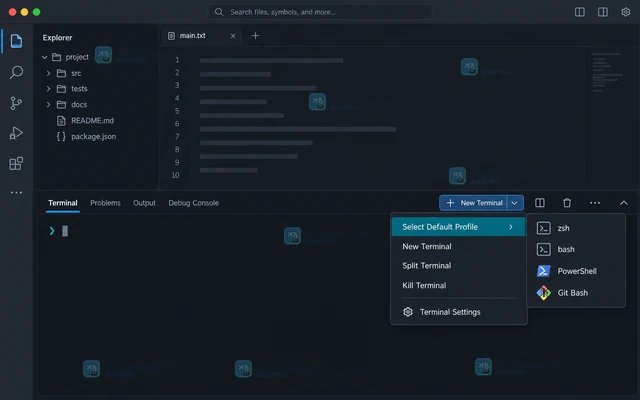Focus the Search files, symbols field
The image size is (640, 400).
pyautogui.click(x=320, y=12)
